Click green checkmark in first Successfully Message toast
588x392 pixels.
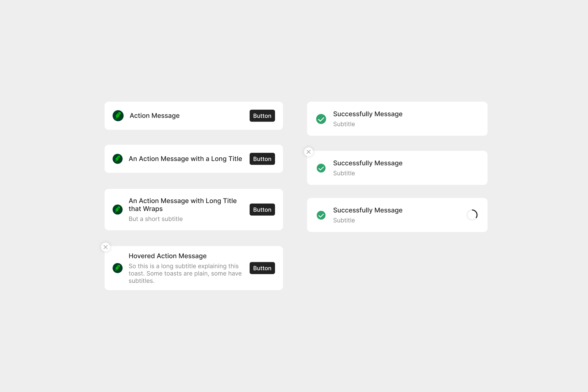321,119
